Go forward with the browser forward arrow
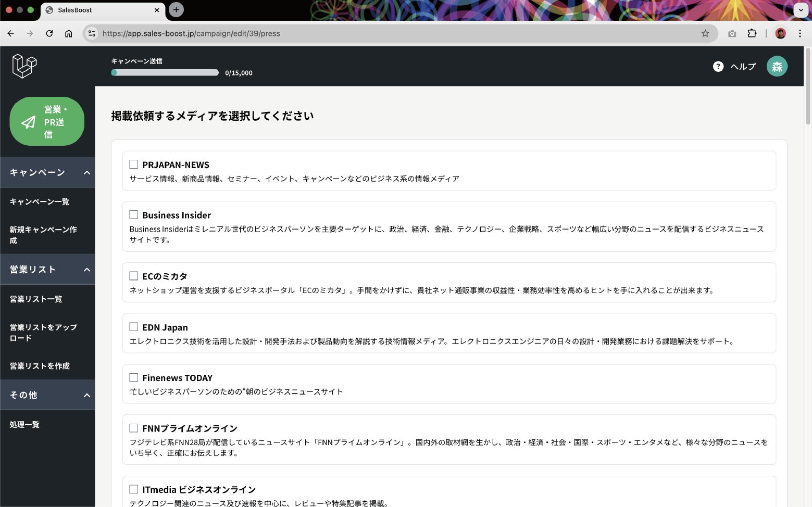Screen dimensions: 812x507 30,33
